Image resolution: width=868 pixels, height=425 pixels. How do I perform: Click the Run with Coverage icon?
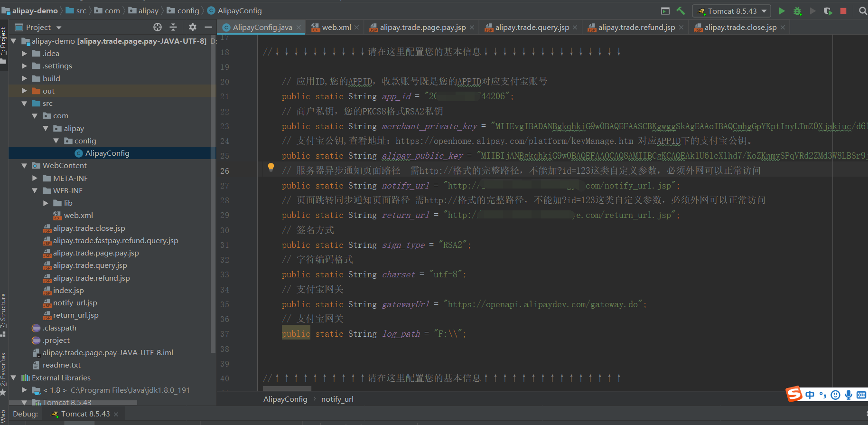[x=828, y=10]
